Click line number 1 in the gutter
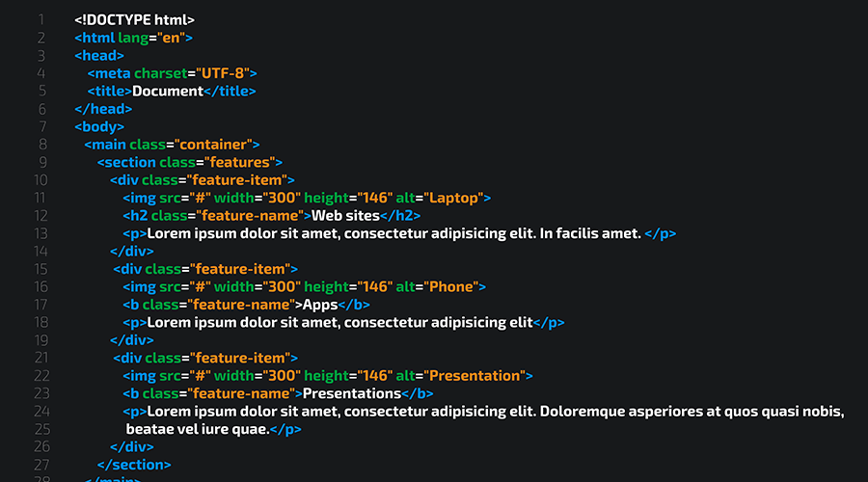Image resolution: width=868 pixels, height=482 pixels. [x=41, y=19]
